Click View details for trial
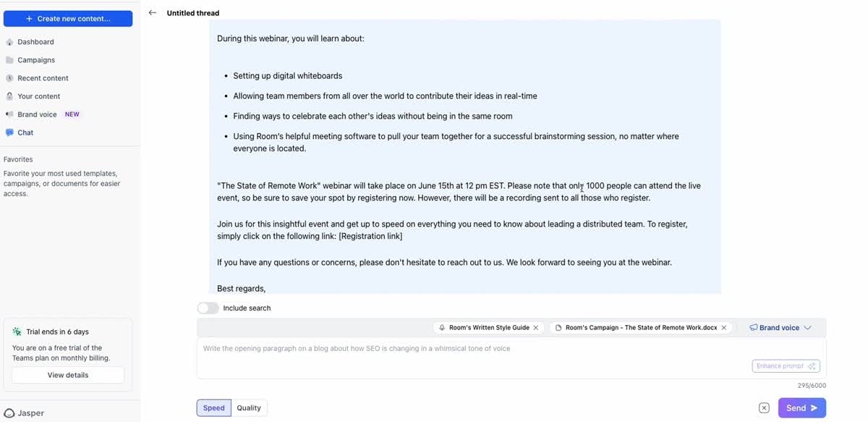 point(68,375)
